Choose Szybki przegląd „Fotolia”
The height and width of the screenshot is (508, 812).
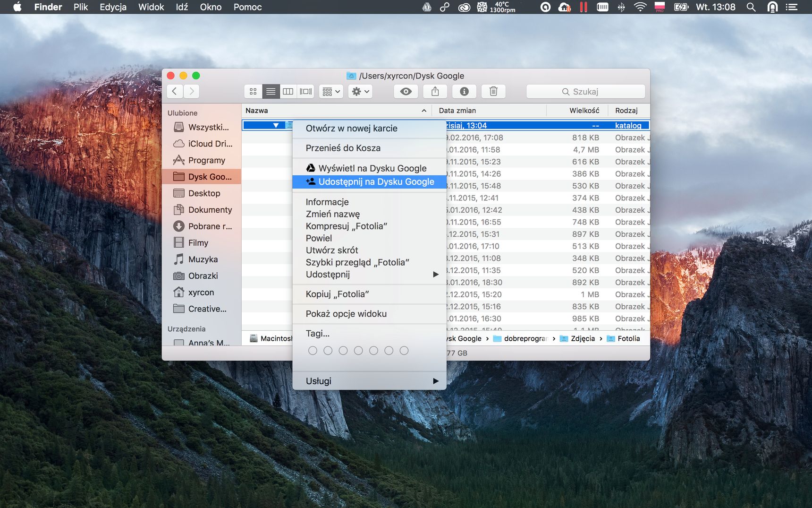point(369,262)
